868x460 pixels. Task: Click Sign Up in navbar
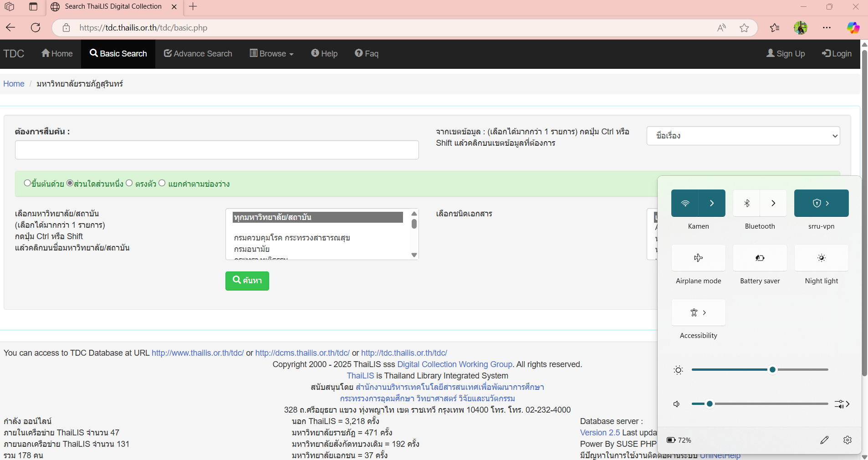[x=786, y=54]
